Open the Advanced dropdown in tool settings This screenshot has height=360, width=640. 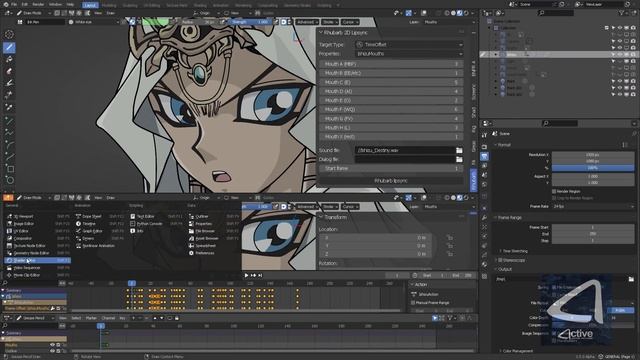point(307,22)
